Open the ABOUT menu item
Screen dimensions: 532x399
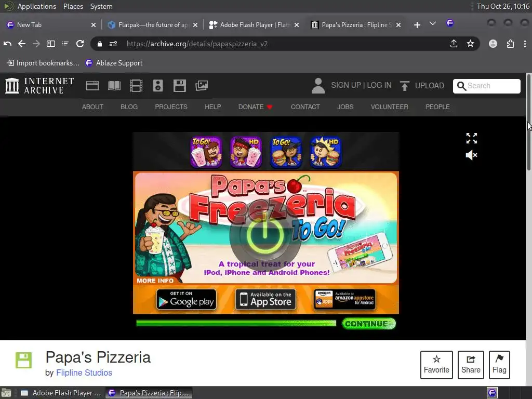pos(92,107)
